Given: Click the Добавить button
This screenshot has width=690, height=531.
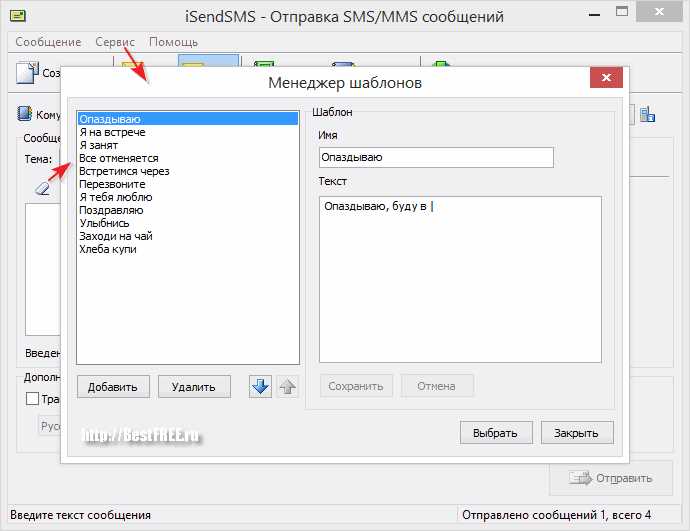Looking at the screenshot, I should [x=113, y=387].
